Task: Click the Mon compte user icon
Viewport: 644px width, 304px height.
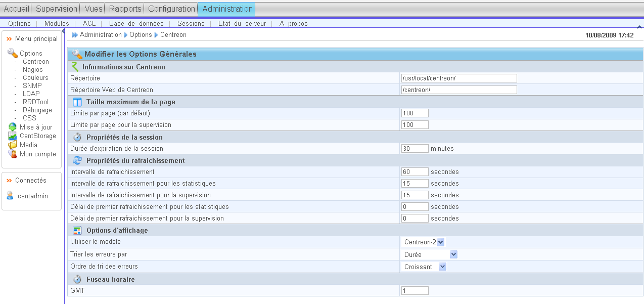Action: click(12, 154)
